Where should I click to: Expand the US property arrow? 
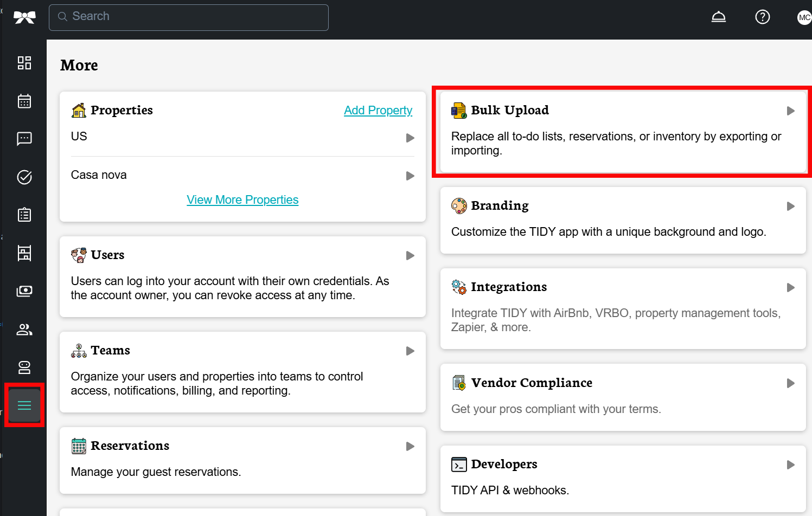410,138
